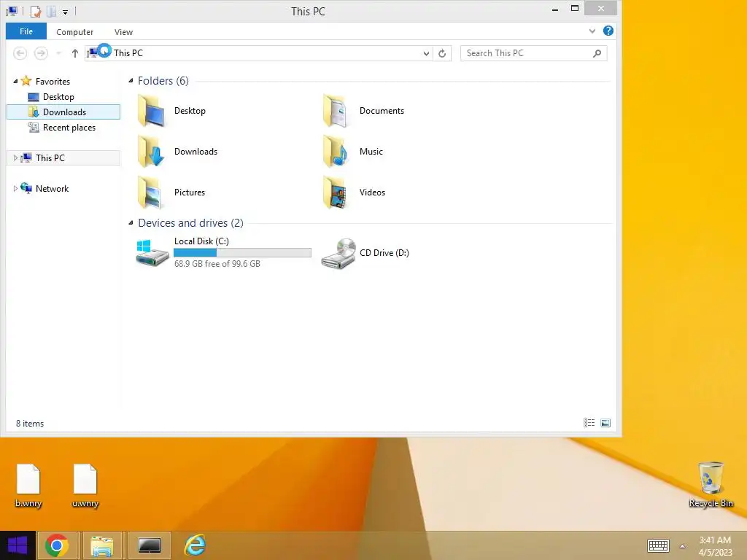Viewport: 747px width, 560px height.
Task: Open the address bar history dropdown
Action: coord(426,53)
